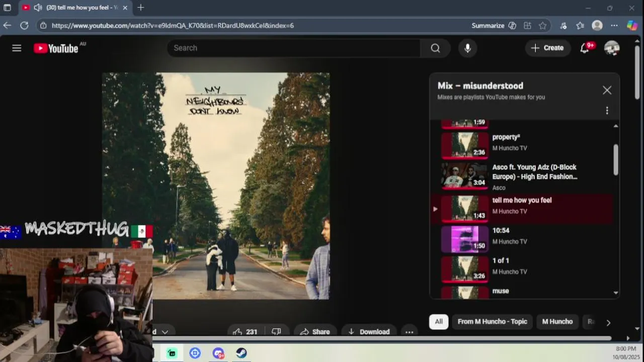Play 1 of 1 from the playlist
This screenshot has height=362, width=644.
tap(522, 269)
